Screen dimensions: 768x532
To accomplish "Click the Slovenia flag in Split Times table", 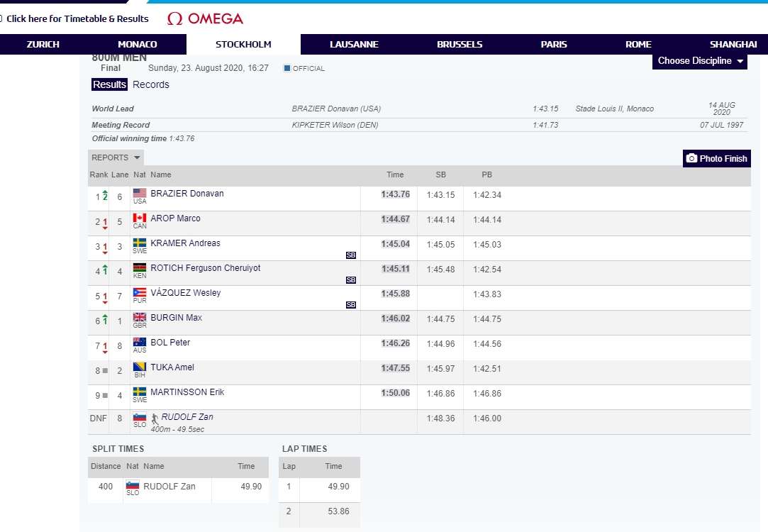I will tap(133, 486).
